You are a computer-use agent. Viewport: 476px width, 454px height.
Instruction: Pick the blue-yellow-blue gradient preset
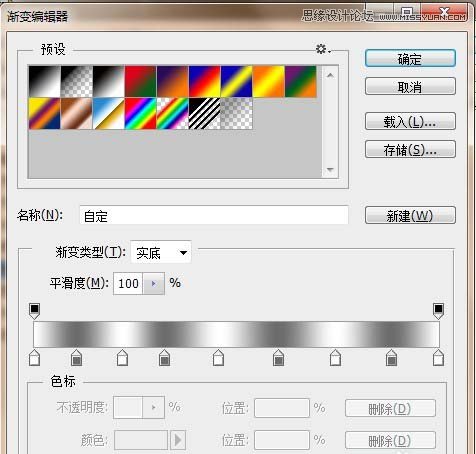(237, 81)
